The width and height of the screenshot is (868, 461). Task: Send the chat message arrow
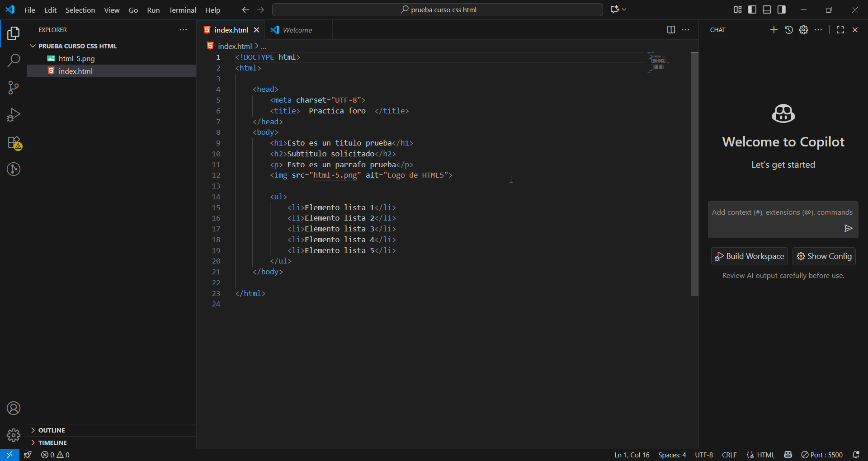848,228
